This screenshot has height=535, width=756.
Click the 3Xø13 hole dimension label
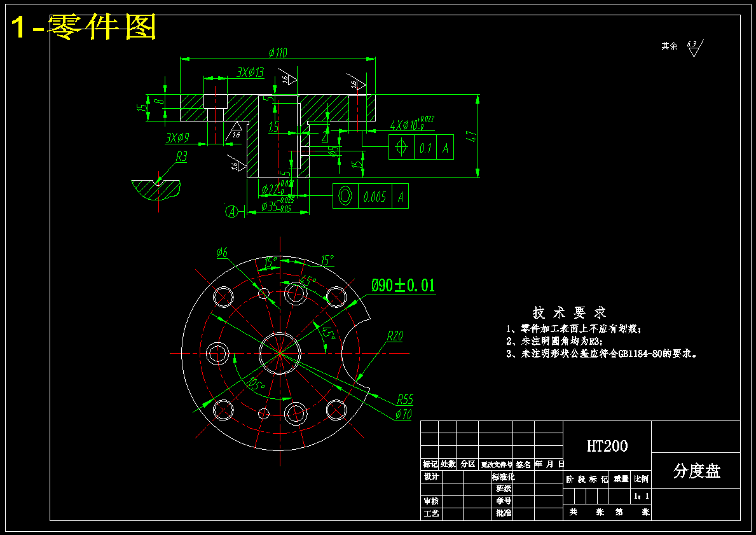(x=251, y=73)
